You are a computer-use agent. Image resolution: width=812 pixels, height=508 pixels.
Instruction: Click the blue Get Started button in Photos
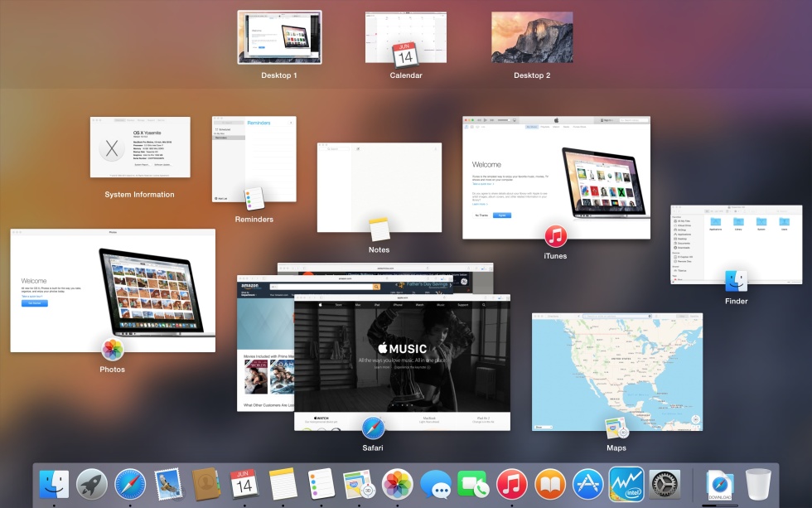(x=34, y=303)
